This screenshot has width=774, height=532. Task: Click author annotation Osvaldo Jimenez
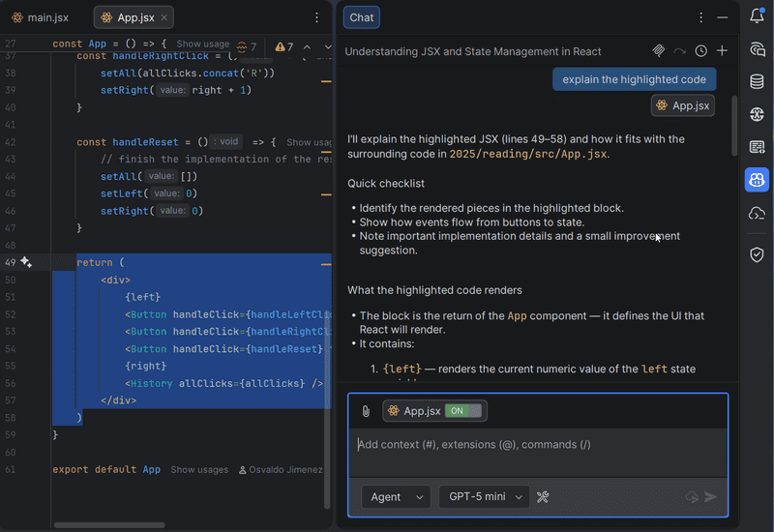pos(281,470)
